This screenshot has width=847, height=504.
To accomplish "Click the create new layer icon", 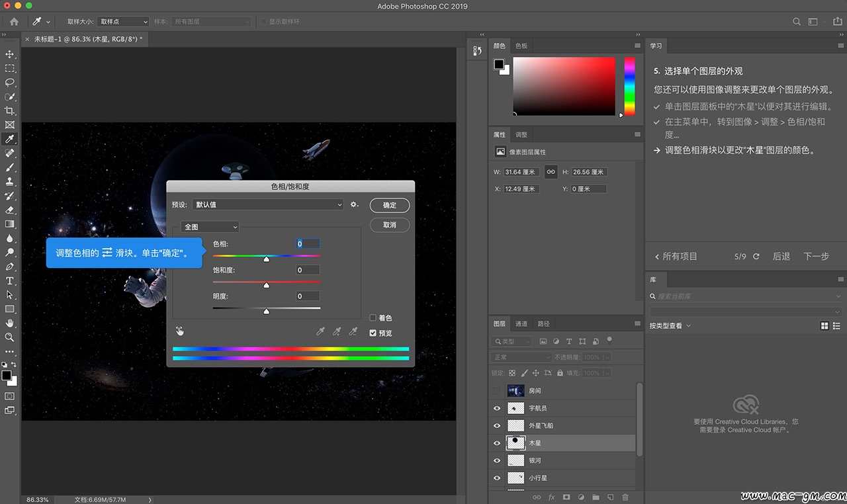I will (x=611, y=497).
